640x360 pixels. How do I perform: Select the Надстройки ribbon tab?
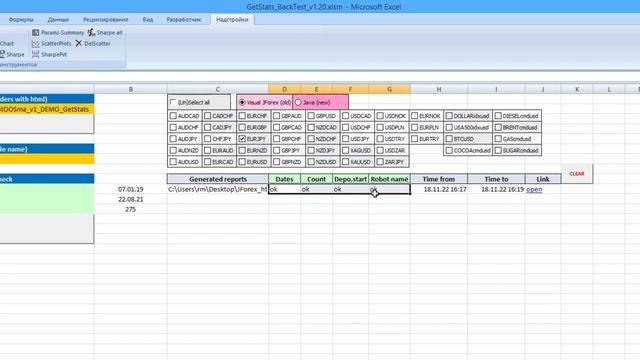click(x=232, y=19)
